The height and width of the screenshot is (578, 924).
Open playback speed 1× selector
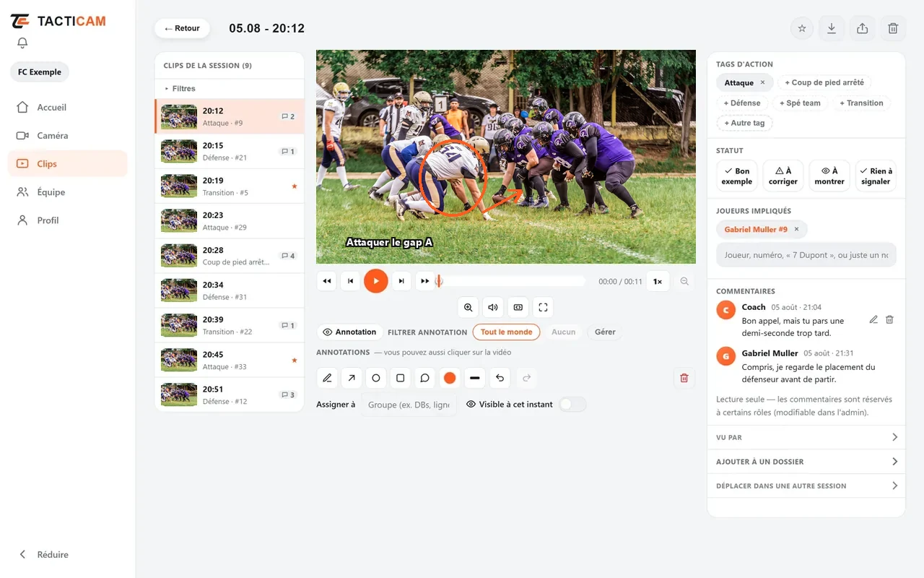coord(658,281)
